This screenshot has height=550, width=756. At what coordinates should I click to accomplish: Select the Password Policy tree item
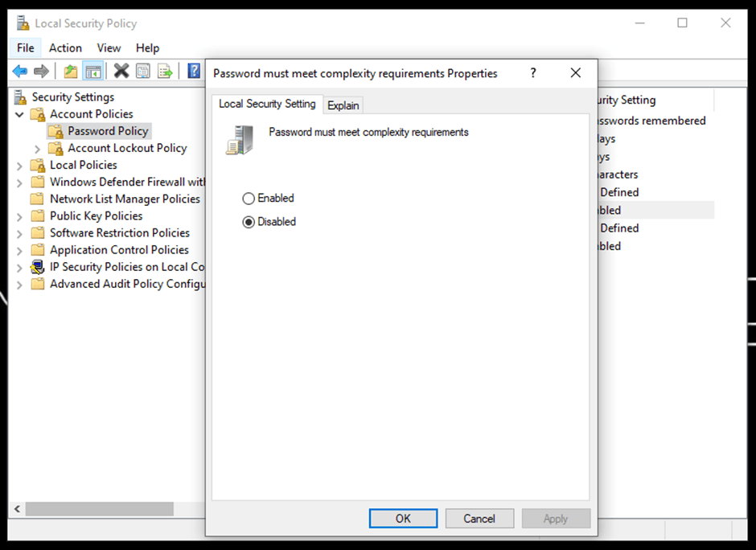[x=109, y=130]
